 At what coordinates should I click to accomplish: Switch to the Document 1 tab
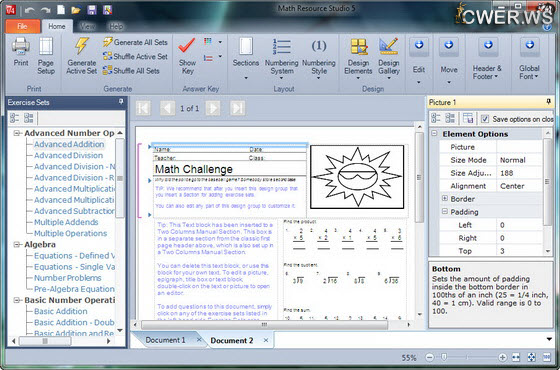165,340
